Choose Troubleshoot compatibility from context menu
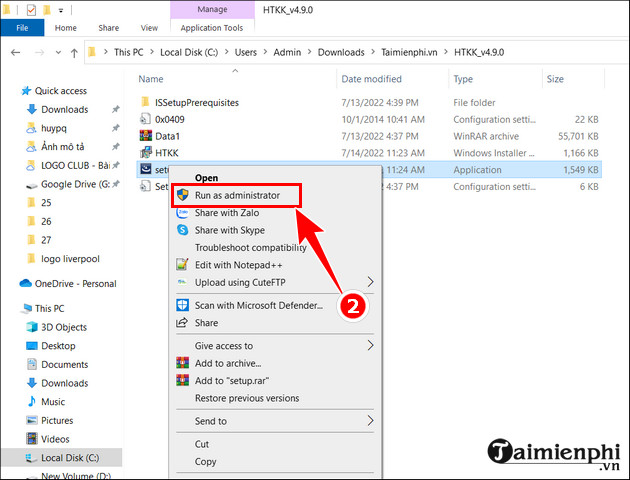This screenshot has height=480, width=630. [250, 247]
